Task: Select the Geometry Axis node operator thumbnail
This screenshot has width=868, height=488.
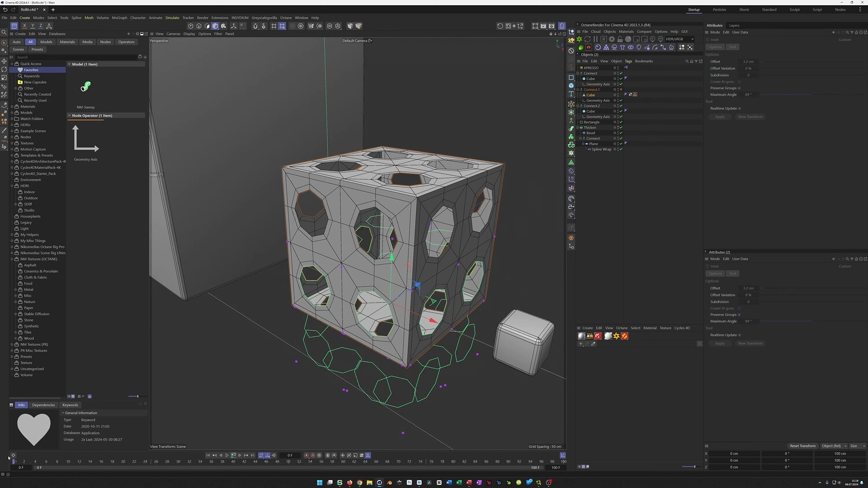Action: [86, 139]
